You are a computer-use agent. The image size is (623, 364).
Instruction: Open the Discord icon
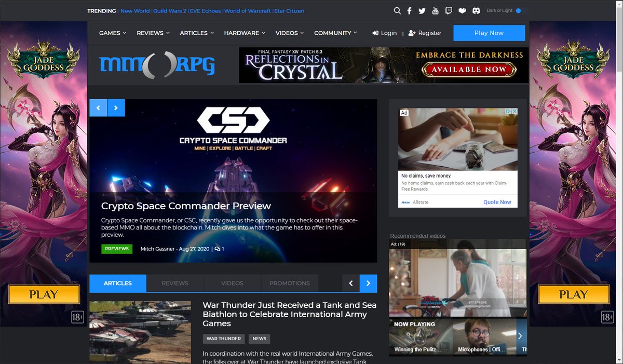[476, 11]
